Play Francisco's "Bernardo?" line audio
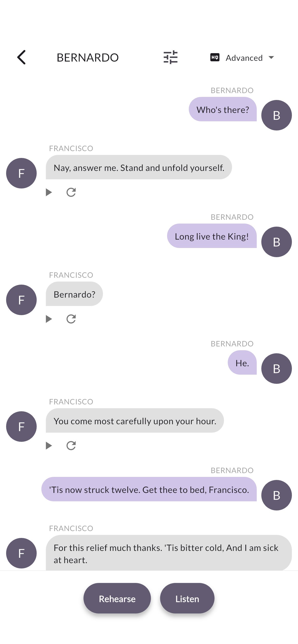This screenshot has width=298, height=644. click(x=49, y=319)
